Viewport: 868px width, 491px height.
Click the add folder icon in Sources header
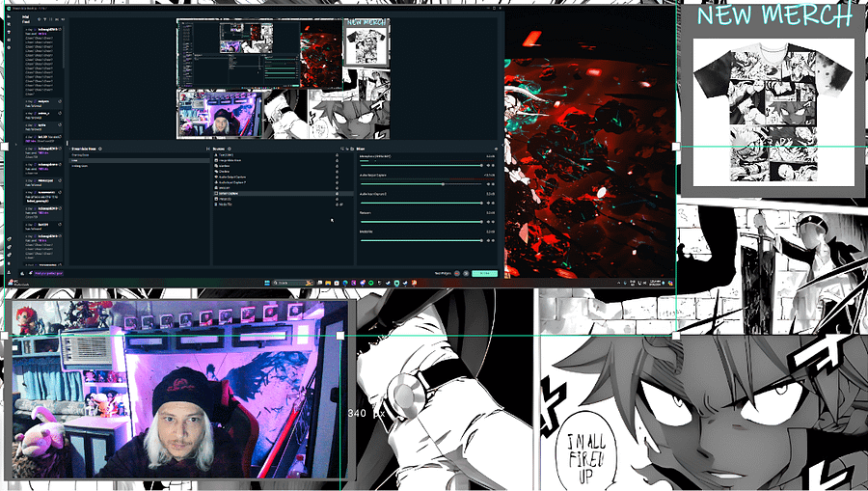[x=352, y=149]
